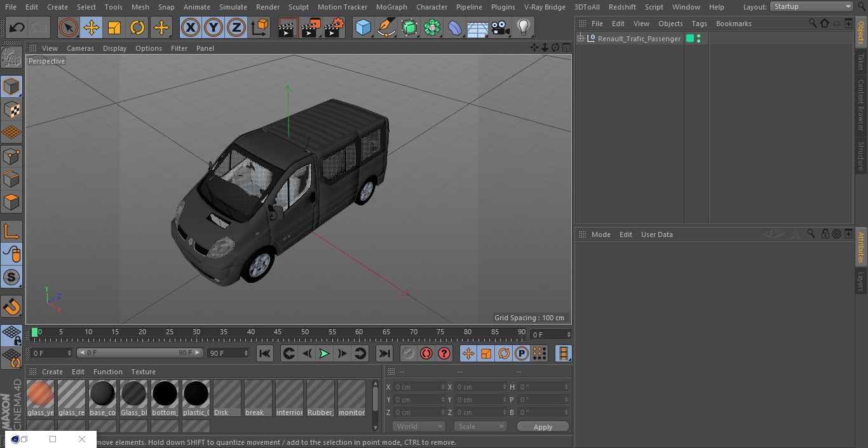
Task: Activate the Rotate tool
Action: pyautogui.click(x=137, y=27)
